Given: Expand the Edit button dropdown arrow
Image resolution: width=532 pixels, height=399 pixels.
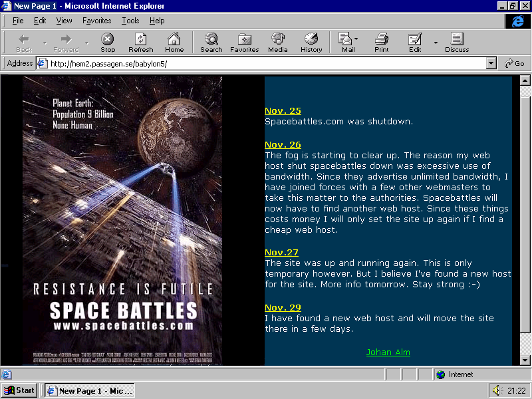Looking at the screenshot, I should 436,43.
